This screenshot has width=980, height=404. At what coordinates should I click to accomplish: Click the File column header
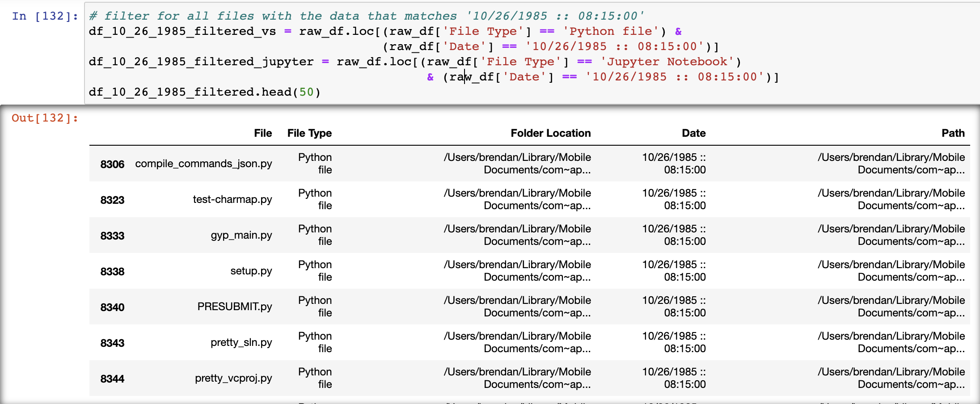(x=263, y=133)
